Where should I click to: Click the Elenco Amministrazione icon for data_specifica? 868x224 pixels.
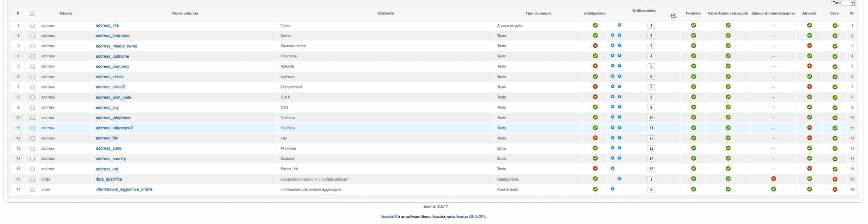773,178
